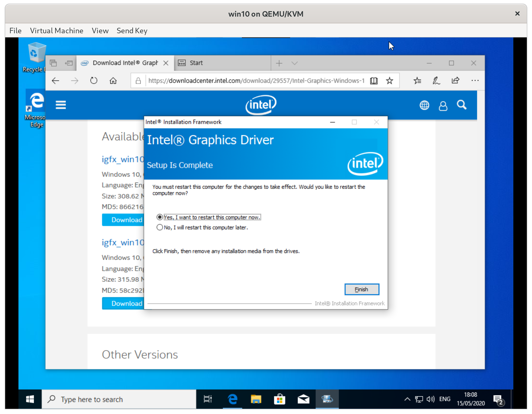
Task: Open the Intel site hamburger menu
Action: click(61, 105)
